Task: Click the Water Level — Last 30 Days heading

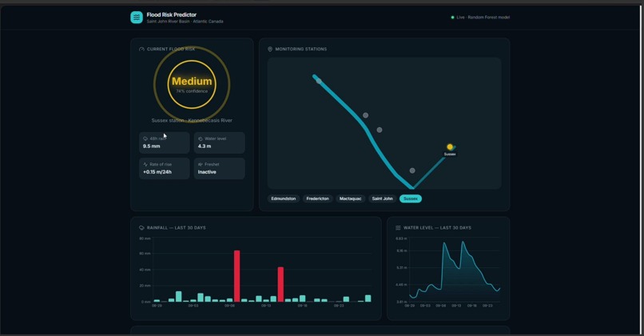Action: pyautogui.click(x=437, y=228)
